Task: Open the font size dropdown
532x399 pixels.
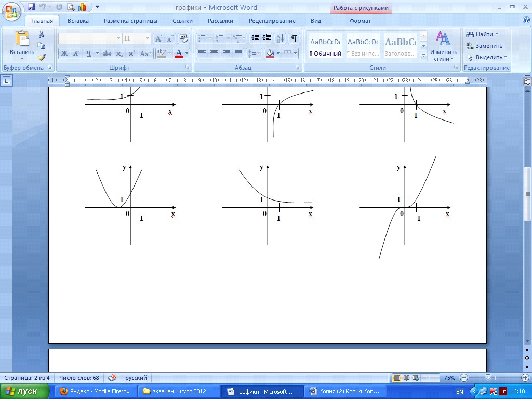Action: tap(147, 38)
